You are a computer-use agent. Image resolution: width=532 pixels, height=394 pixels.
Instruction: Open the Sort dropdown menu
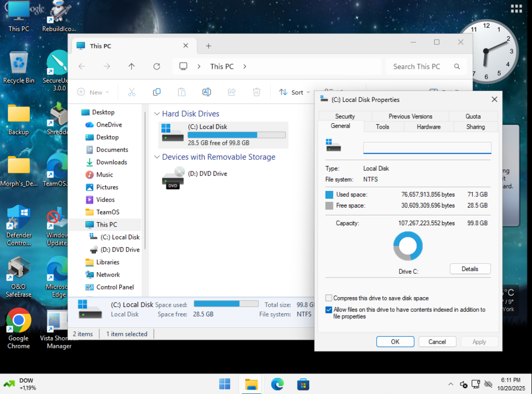(x=295, y=92)
